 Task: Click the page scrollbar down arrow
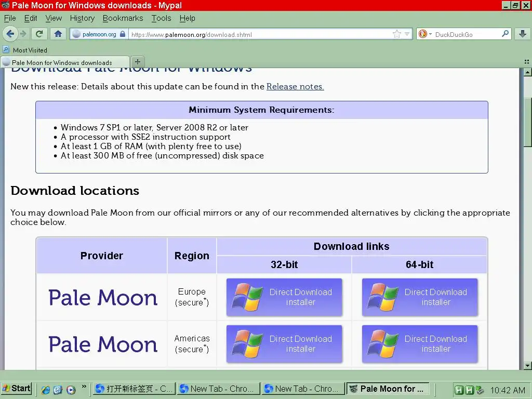coord(528,366)
